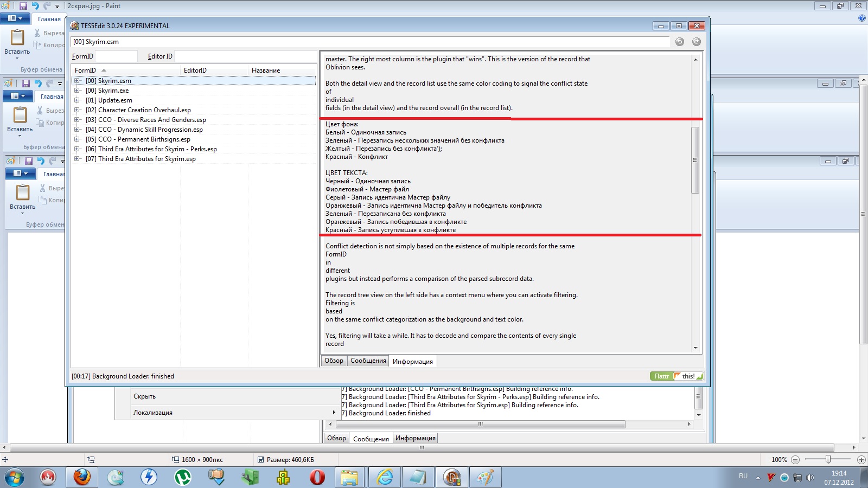Click the Internet Explorer taskbar icon
868x488 pixels.
[385, 477]
